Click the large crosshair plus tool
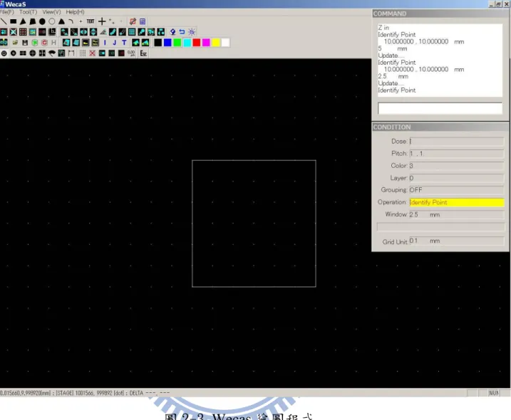511x420 pixels. point(102,21)
